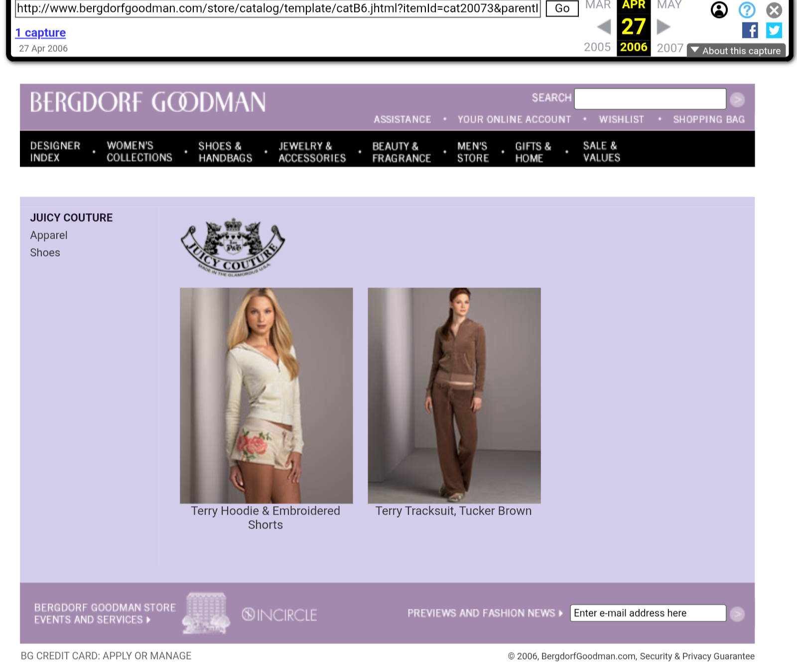
Task: Open Beauty & Fragrance menu
Action: pyautogui.click(x=401, y=152)
